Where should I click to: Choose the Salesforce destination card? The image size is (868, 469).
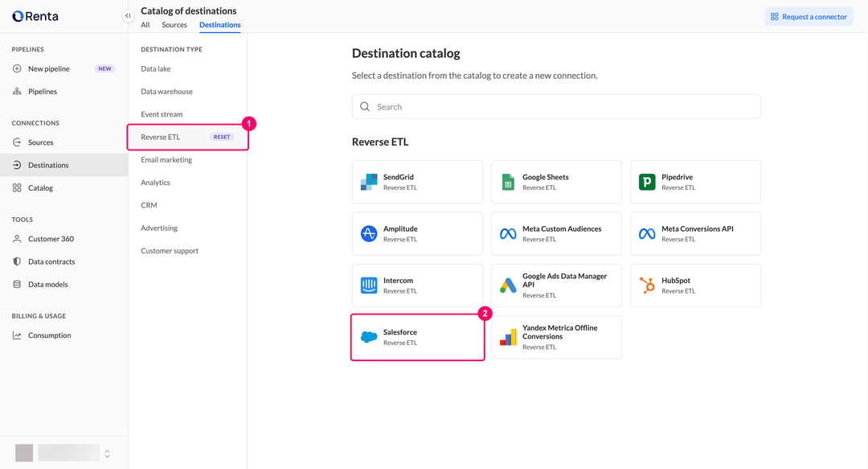pyautogui.click(x=417, y=337)
